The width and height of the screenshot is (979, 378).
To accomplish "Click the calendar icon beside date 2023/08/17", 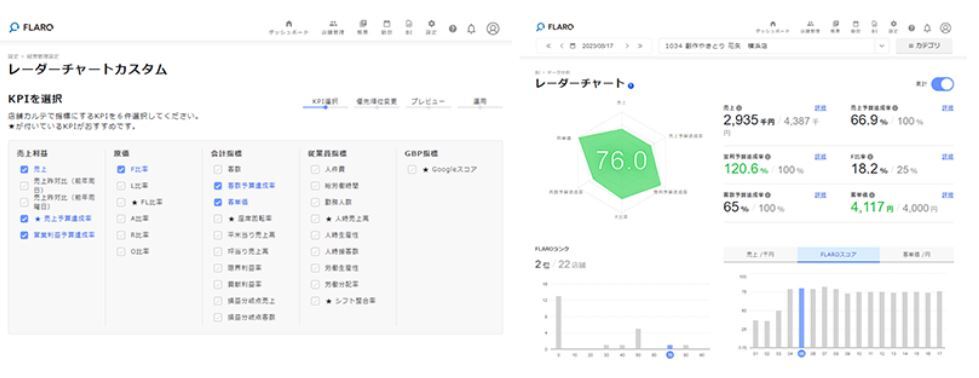I will click(573, 46).
